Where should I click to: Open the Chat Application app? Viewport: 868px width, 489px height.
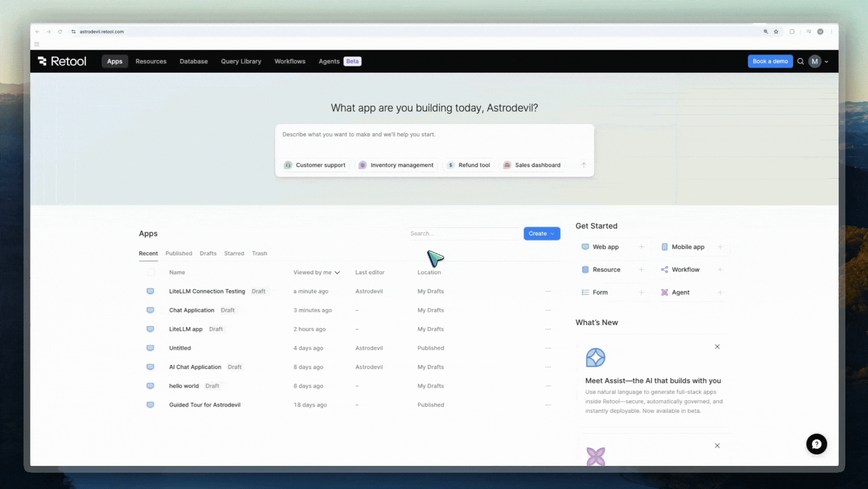tap(191, 310)
